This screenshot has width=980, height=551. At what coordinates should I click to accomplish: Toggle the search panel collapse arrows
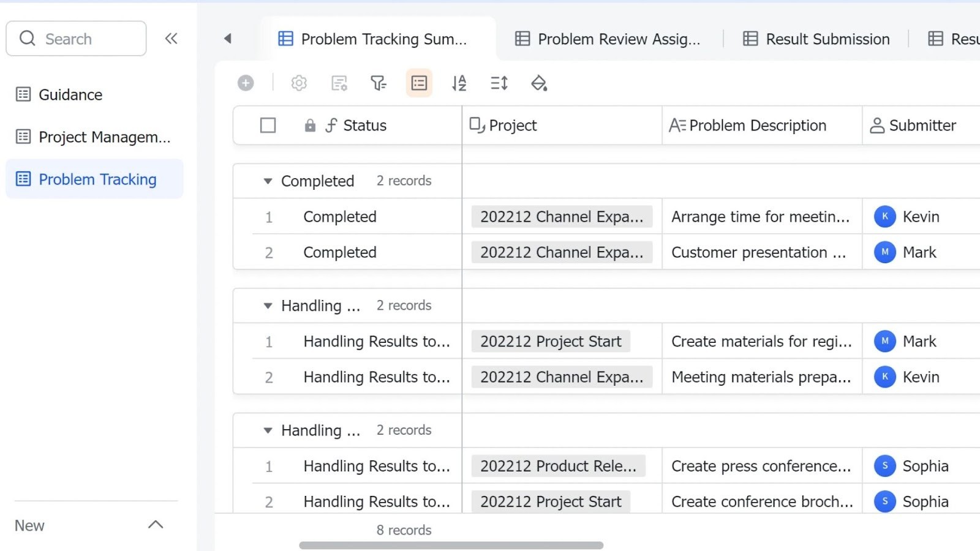point(171,38)
